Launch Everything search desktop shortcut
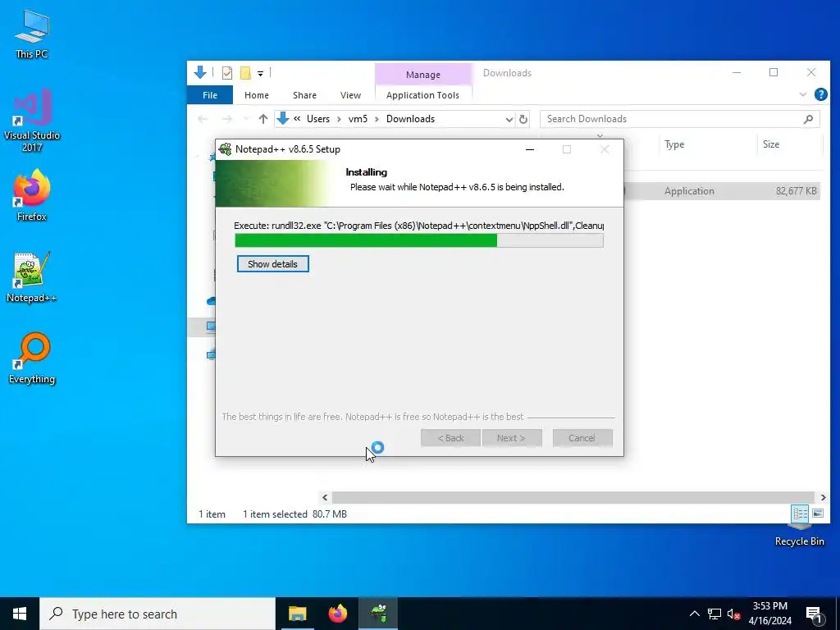The image size is (840, 630). pyautogui.click(x=32, y=358)
